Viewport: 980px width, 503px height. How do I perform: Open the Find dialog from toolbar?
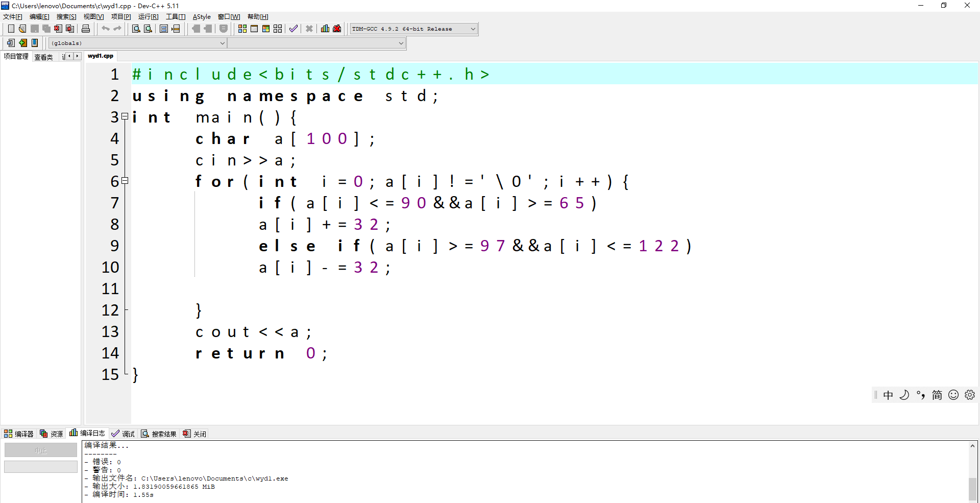pyautogui.click(x=136, y=29)
